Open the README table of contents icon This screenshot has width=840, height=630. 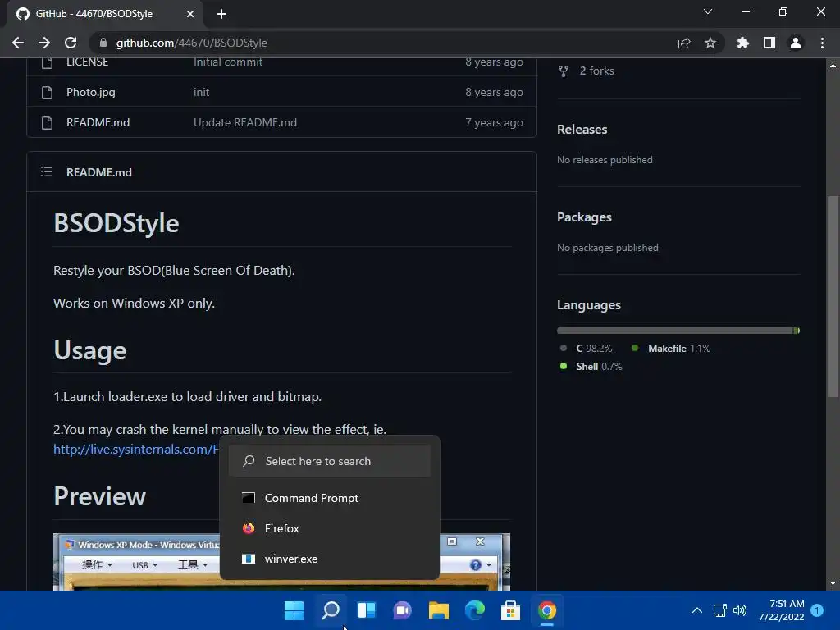click(47, 171)
